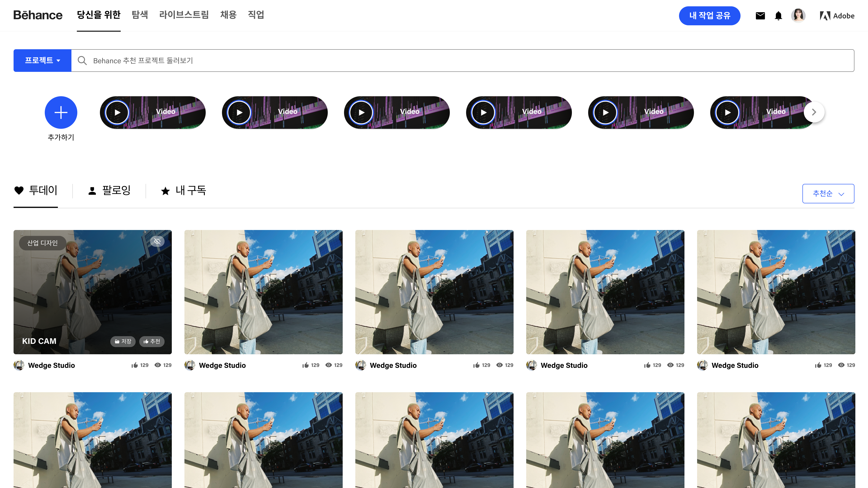
Task: Advance the video carousel with right arrow
Action: (814, 112)
